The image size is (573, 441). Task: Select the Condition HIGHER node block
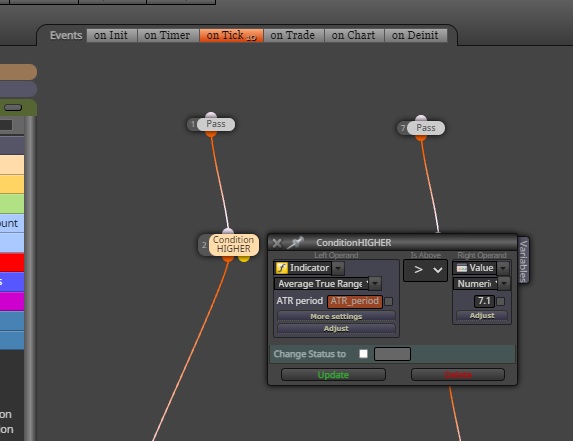pos(234,244)
